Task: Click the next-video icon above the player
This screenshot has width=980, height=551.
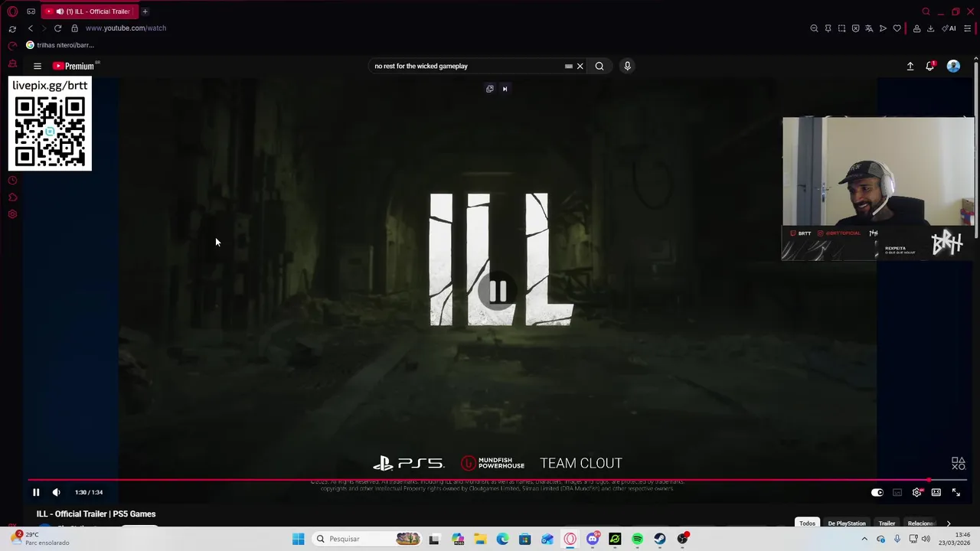Action: [x=505, y=89]
